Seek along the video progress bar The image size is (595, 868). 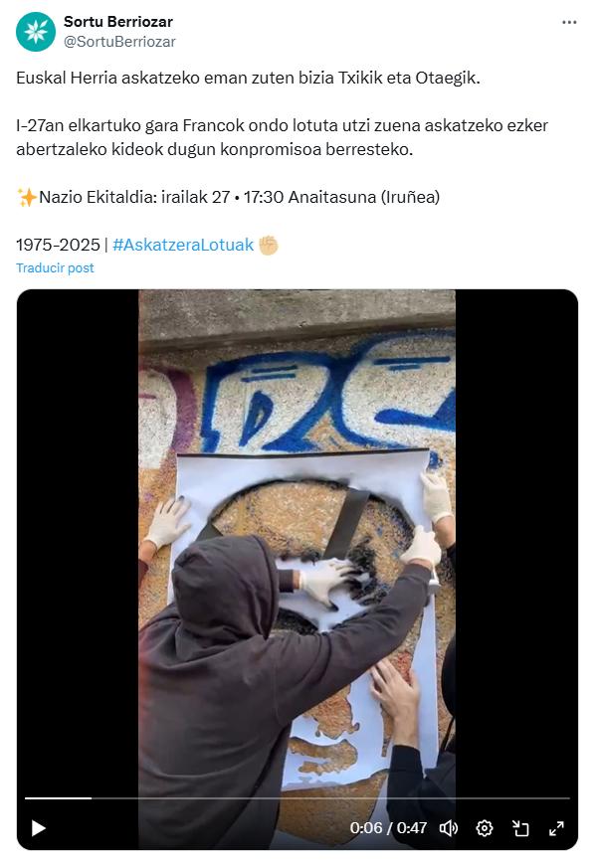(297, 798)
